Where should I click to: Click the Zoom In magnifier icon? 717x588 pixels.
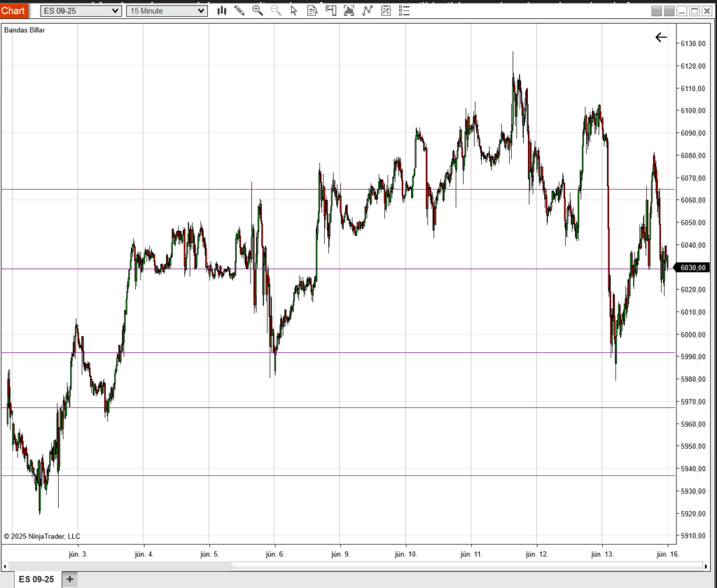tap(258, 10)
